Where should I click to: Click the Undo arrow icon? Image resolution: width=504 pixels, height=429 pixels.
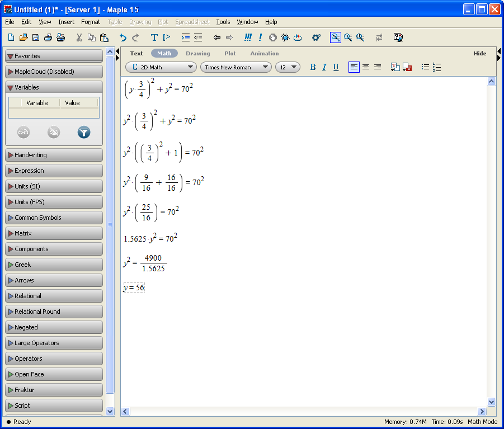[123, 37]
